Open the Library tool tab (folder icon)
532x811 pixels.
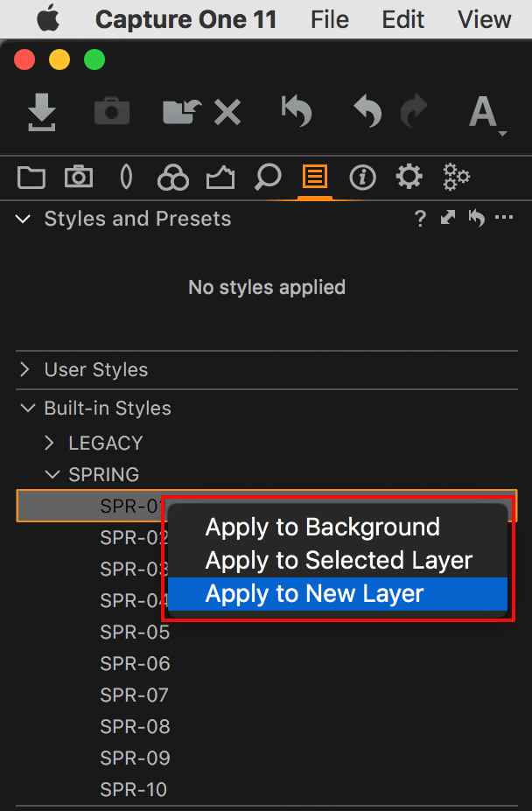(31, 178)
